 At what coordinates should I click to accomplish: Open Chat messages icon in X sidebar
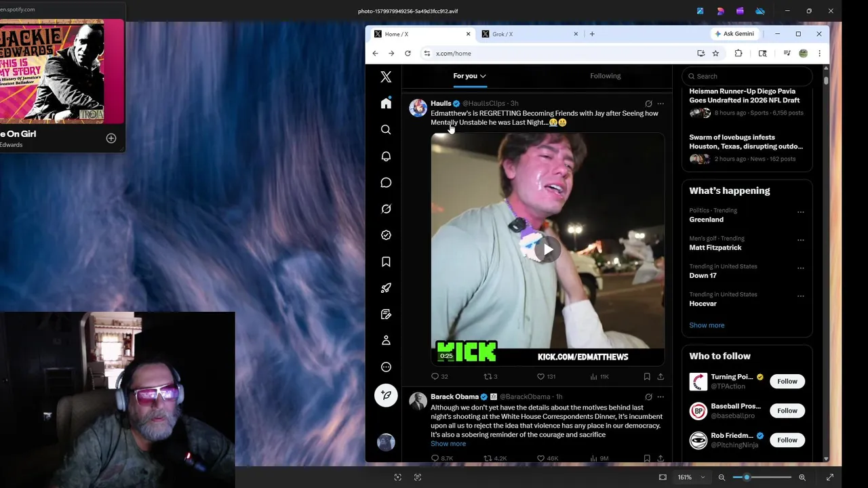[386, 182]
